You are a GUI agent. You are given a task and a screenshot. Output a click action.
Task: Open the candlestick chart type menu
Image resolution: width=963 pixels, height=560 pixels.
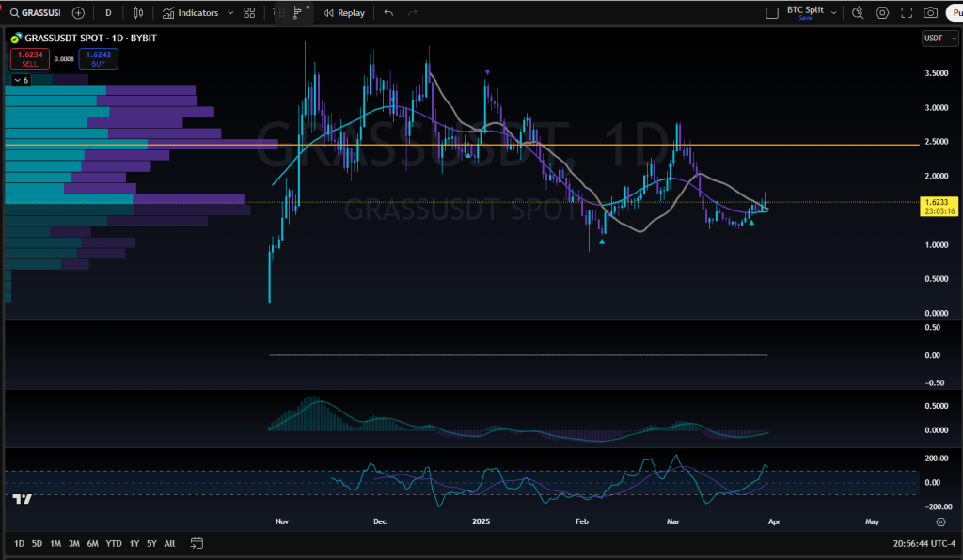point(138,13)
